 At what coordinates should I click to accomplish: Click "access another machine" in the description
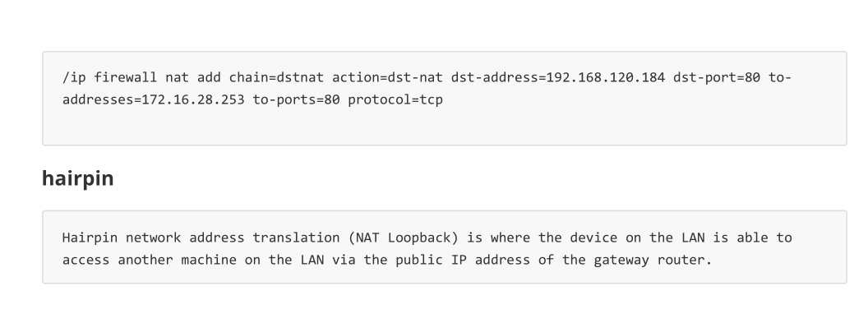[x=149, y=260]
